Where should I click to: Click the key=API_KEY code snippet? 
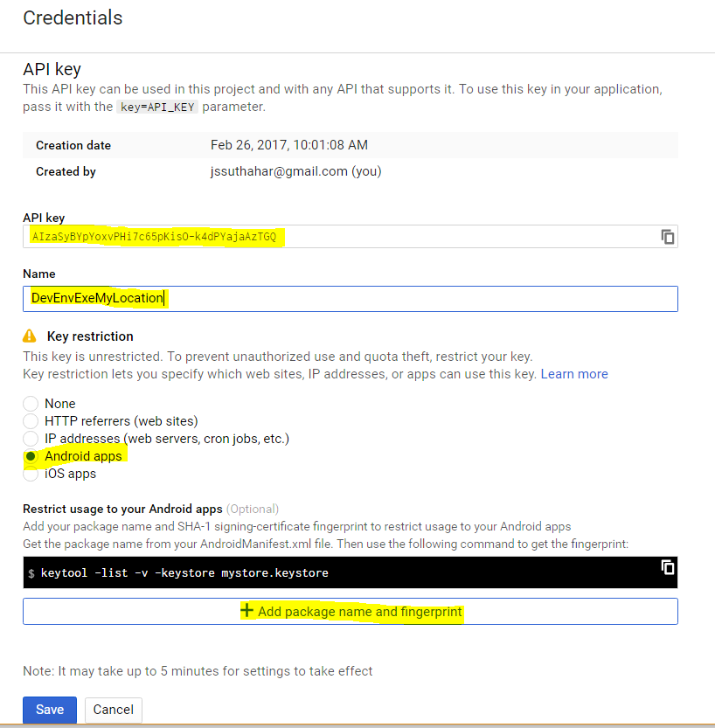(157, 107)
